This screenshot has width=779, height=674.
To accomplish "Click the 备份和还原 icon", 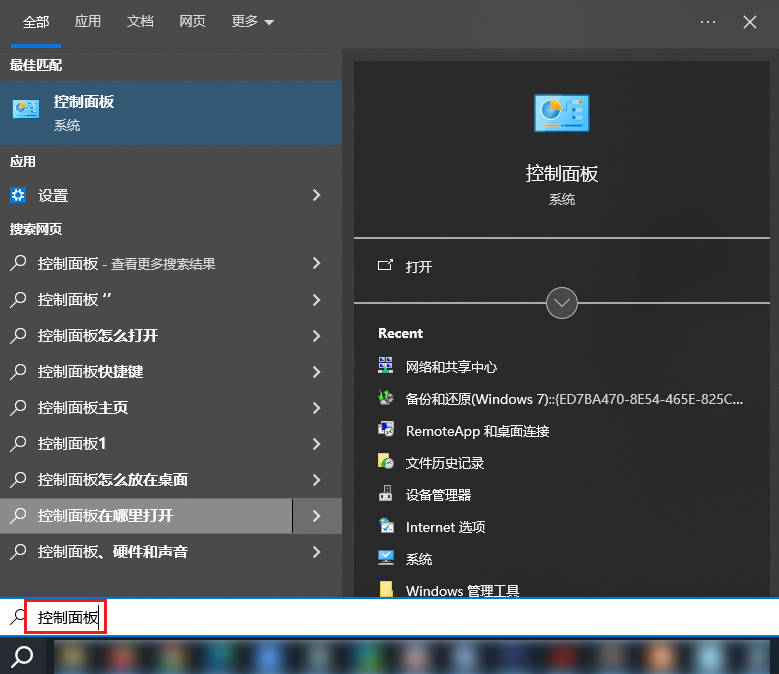I will (386, 397).
